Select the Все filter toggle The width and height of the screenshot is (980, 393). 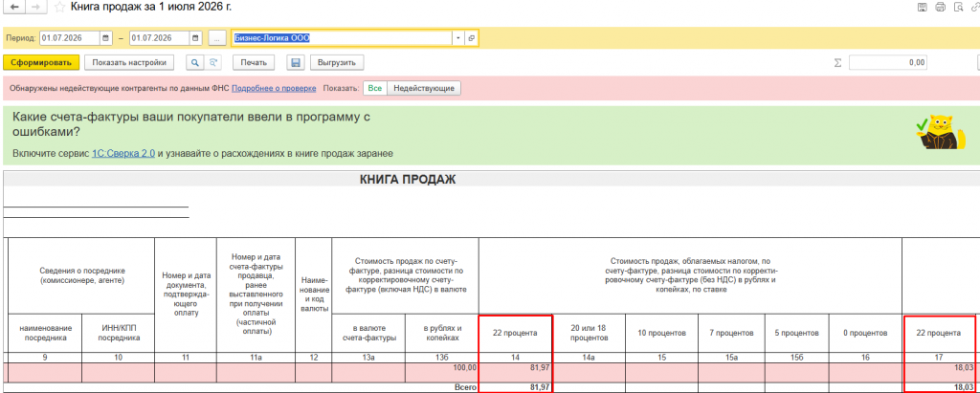(x=375, y=89)
